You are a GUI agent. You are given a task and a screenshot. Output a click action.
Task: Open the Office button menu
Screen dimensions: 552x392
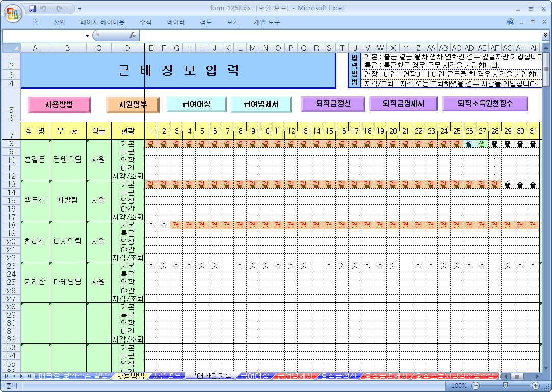click(13, 12)
